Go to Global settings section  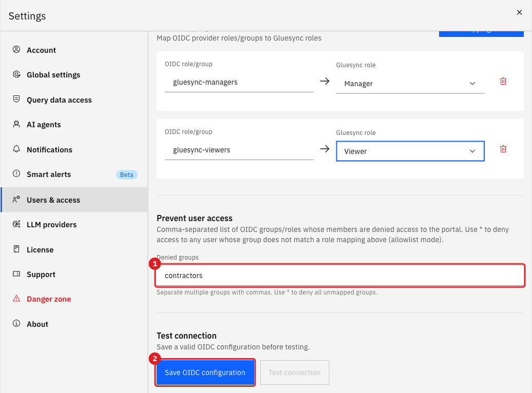74,75
